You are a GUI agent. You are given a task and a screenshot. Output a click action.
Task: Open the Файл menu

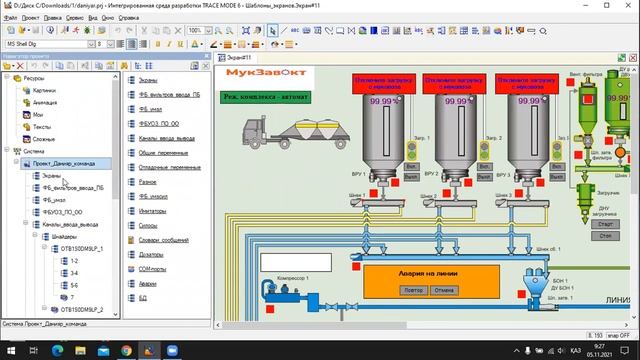point(10,18)
